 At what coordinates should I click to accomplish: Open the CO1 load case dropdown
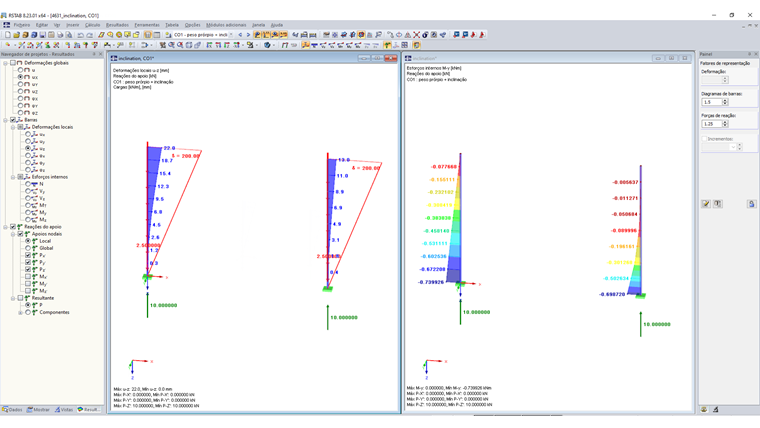(231, 35)
